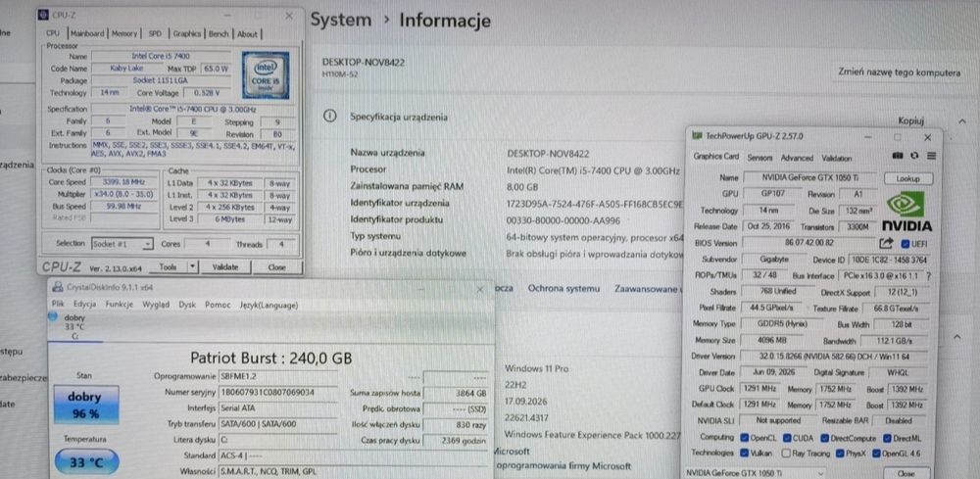Click GPU-Z Close button at bottom
This screenshot has height=479, width=980.
pyautogui.click(x=907, y=473)
